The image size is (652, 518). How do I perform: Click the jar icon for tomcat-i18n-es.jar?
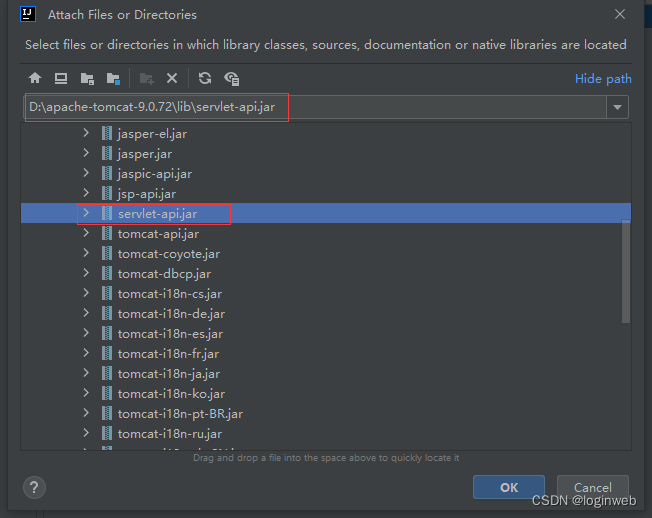[107, 333]
